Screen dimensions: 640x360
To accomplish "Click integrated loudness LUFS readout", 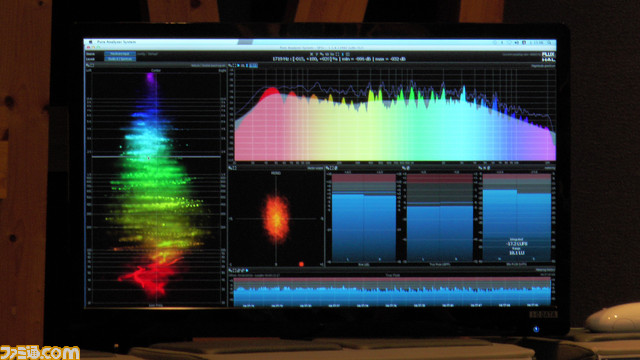I will click(517, 244).
